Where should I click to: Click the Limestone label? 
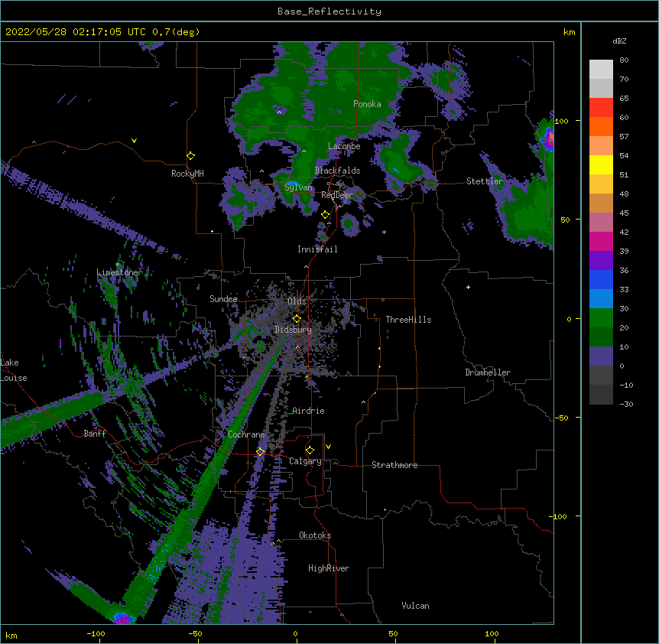(x=117, y=272)
